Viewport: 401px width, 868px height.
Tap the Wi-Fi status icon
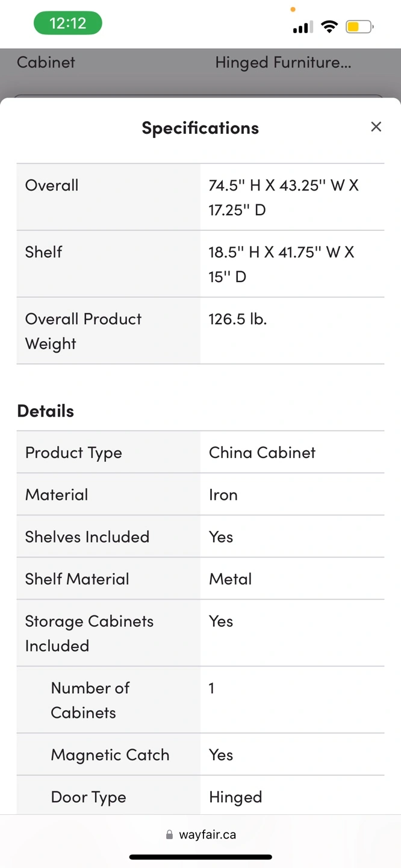click(329, 27)
